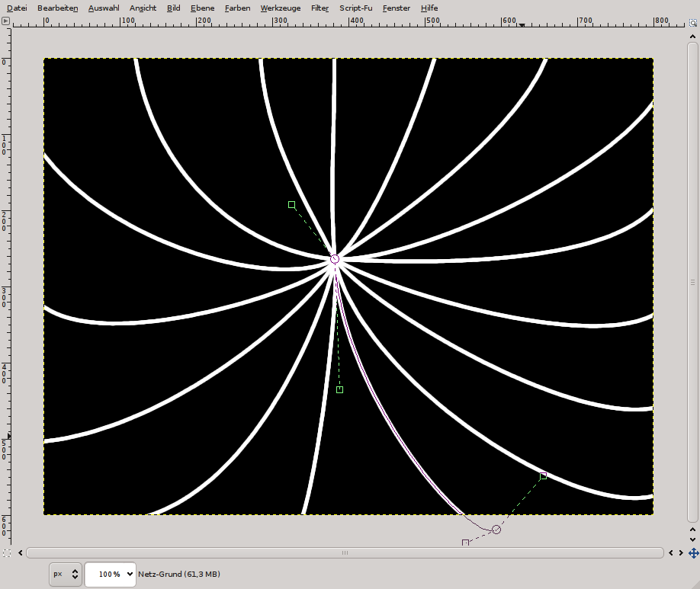Open the 100 % zoom dropdown
Image resolution: width=700 pixels, height=589 pixels.
click(x=111, y=575)
